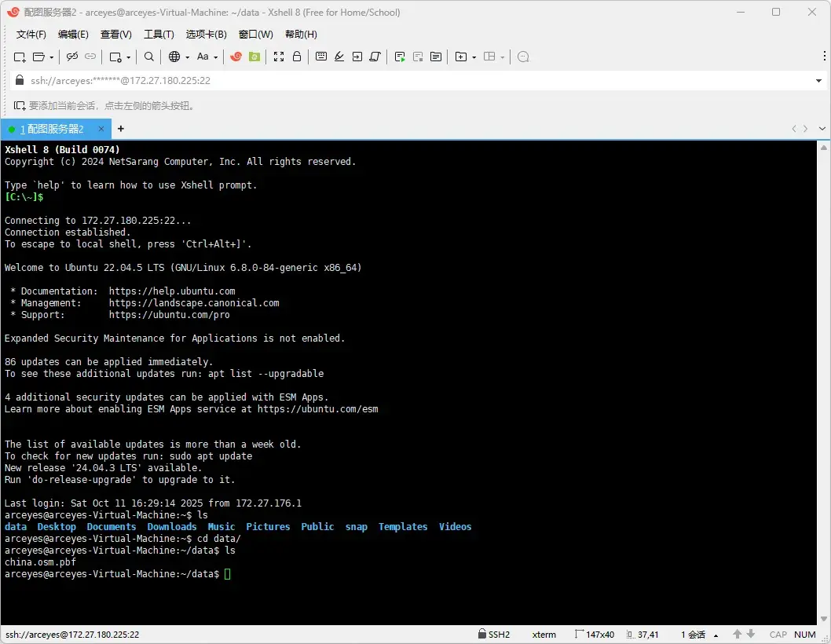This screenshot has width=831, height=644.
Task: Open the compose pane highlight tool
Action: point(339,57)
